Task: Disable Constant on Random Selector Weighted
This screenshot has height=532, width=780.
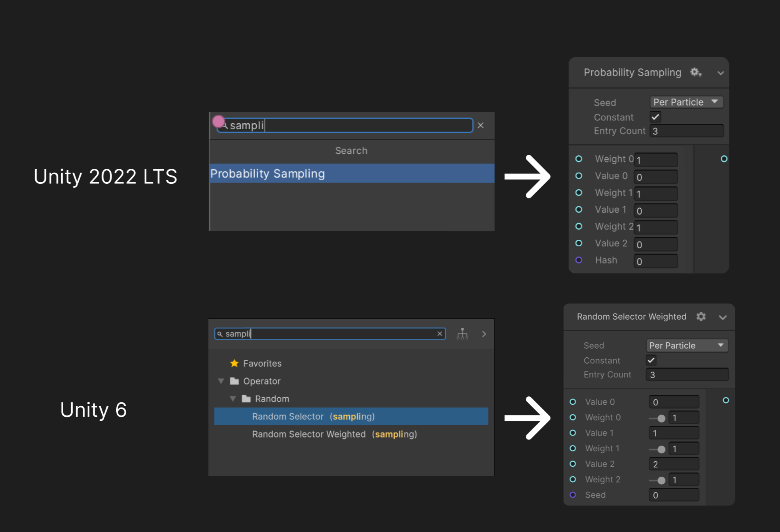Action: coord(651,360)
